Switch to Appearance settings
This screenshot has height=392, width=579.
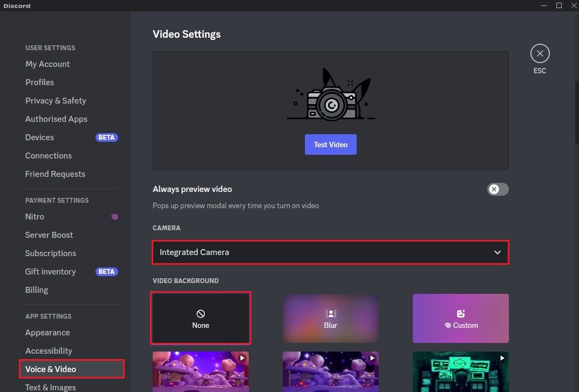point(47,332)
